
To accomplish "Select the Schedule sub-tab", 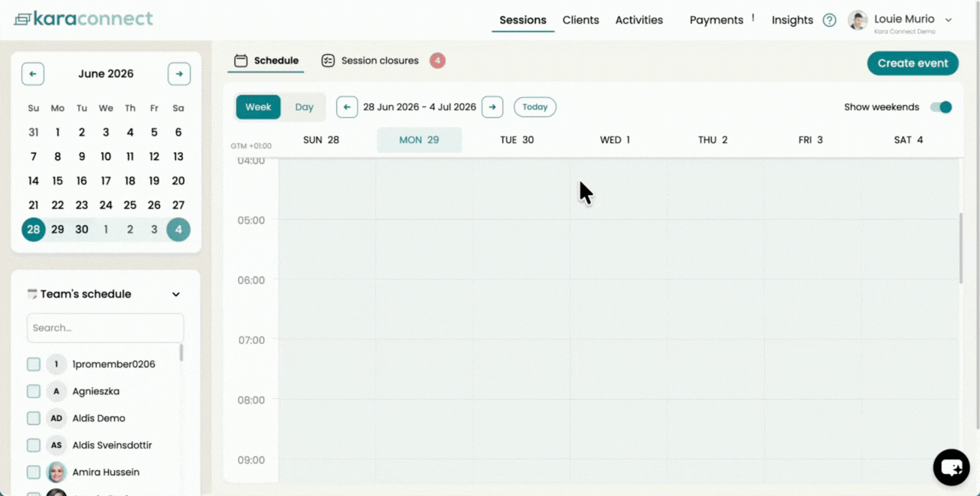I will tap(266, 60).
